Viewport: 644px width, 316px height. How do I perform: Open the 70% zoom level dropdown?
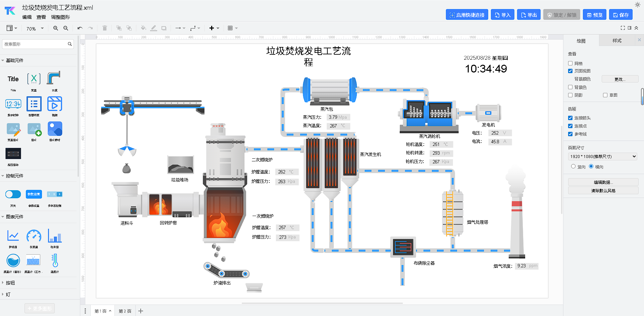(x=35, y=29)
